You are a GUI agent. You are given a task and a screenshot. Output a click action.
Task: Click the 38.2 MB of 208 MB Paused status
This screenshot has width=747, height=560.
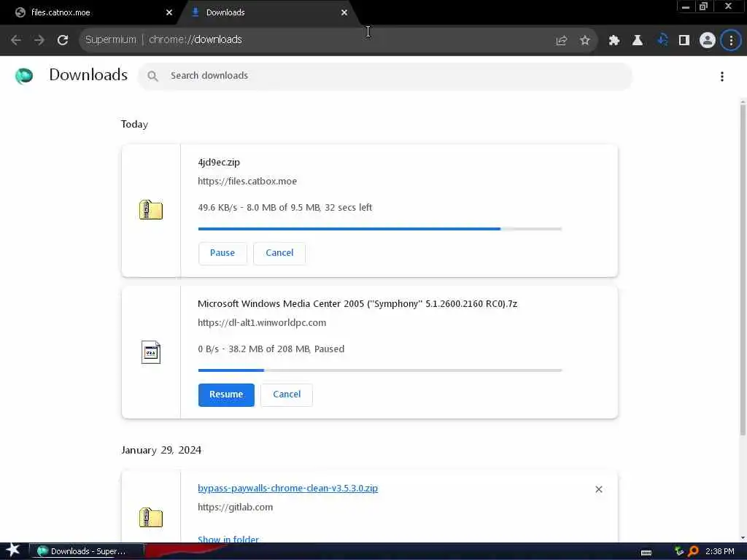271,349
